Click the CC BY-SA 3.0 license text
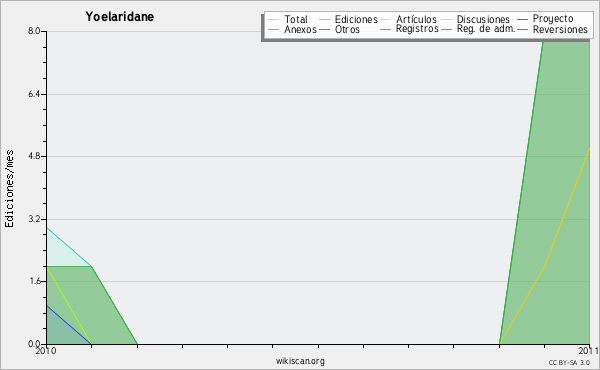The width and height of the screenshot is (600, 370). [569, 363]
